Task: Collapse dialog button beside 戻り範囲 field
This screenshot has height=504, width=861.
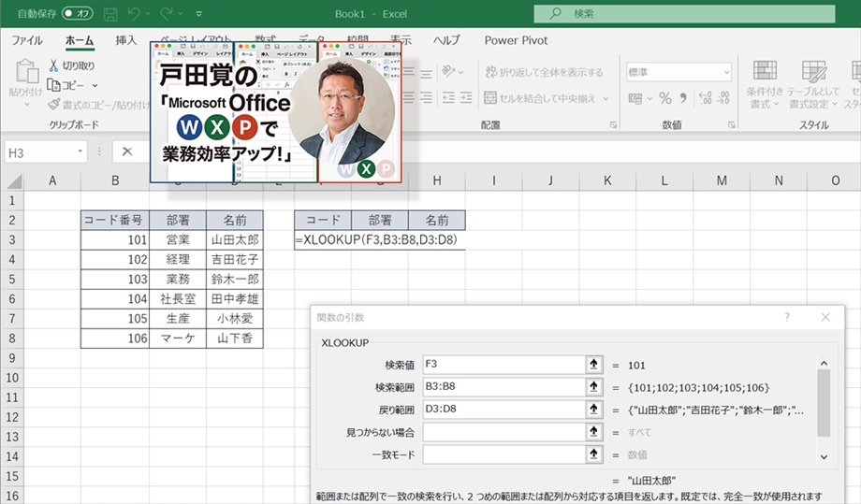Action: [593, 410]
